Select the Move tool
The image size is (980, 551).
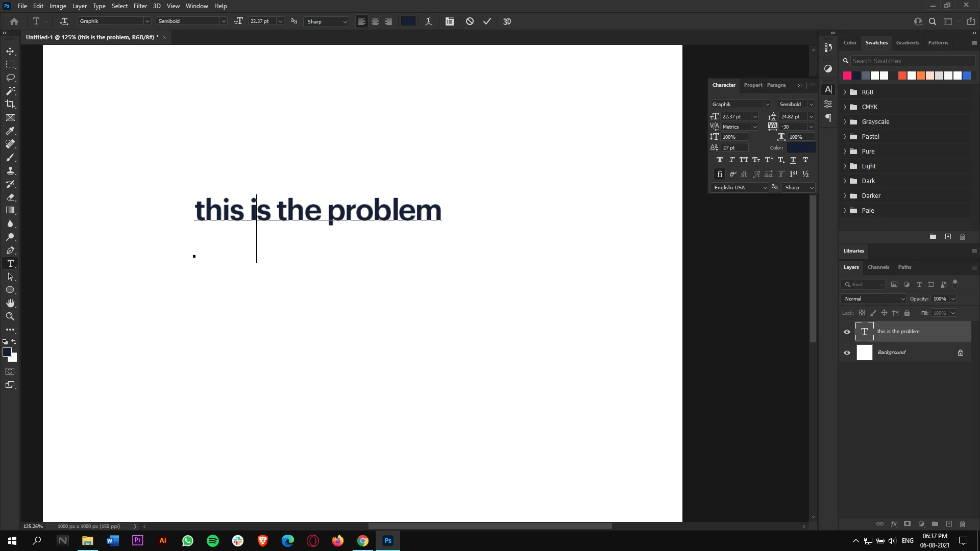[x=10, y=52]
